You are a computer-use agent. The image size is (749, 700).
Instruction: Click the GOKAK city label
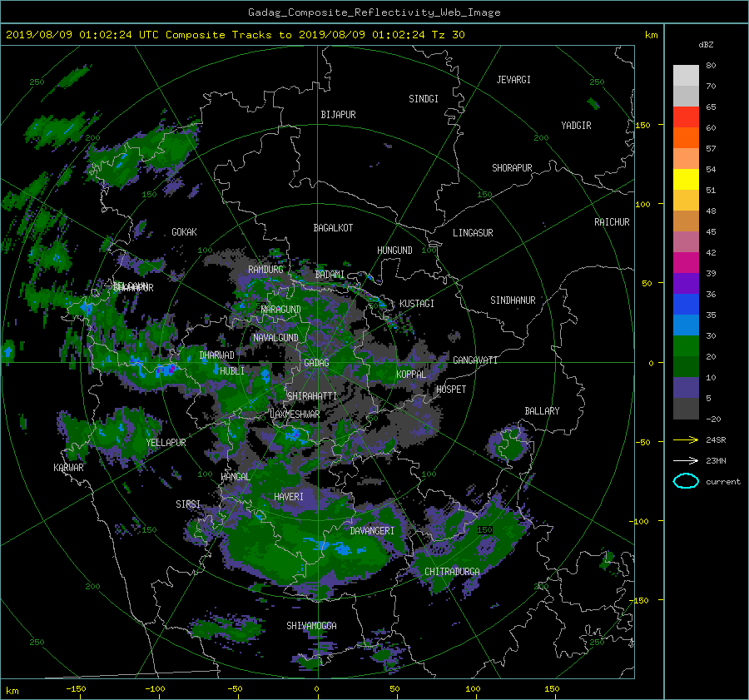point(184,232)
